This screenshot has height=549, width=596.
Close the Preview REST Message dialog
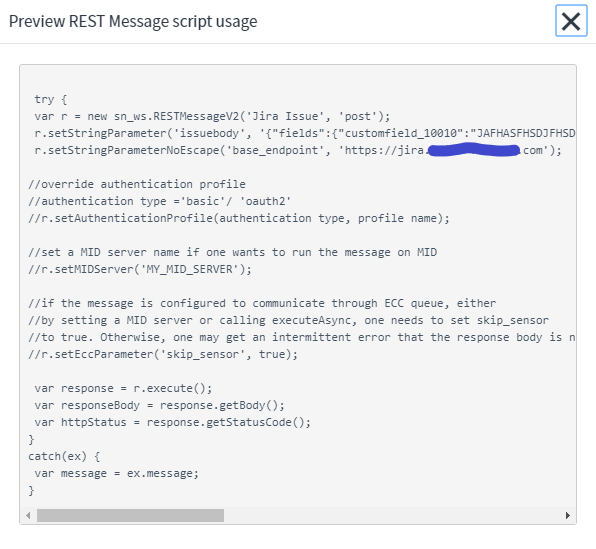pyautogui.click(x=571, y=21)
